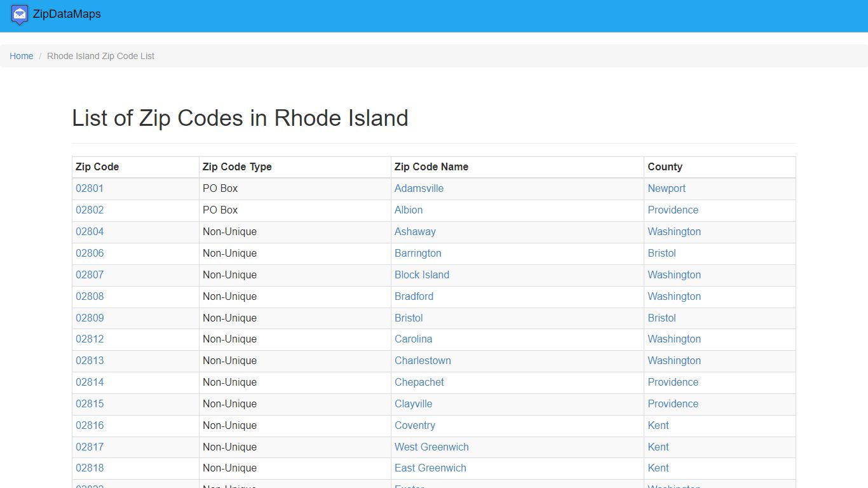
Task: Open zip code 02801
Action: (x=90, y=189)
